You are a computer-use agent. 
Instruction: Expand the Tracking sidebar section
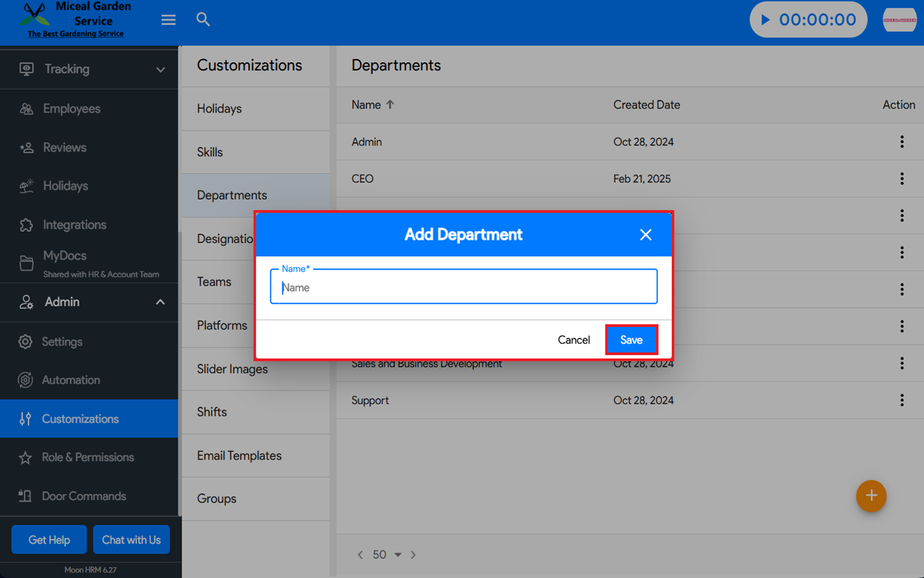160,69
